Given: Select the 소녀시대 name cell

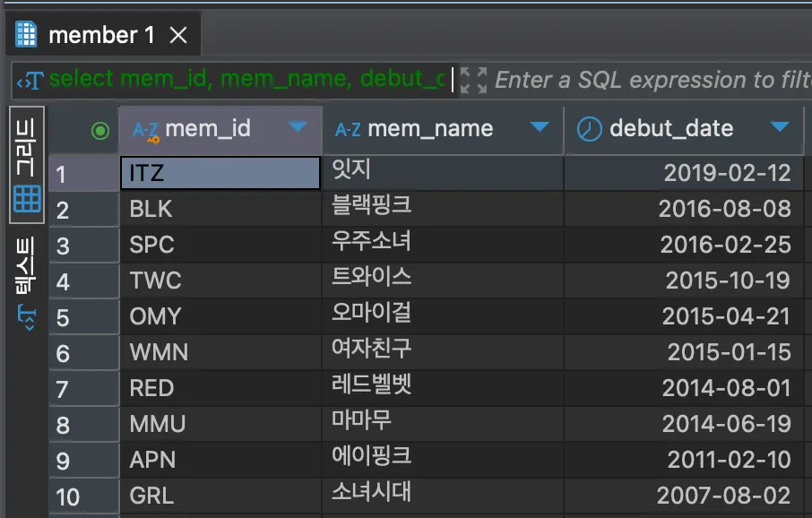Looking at the screenshot, I should point(443,496).
